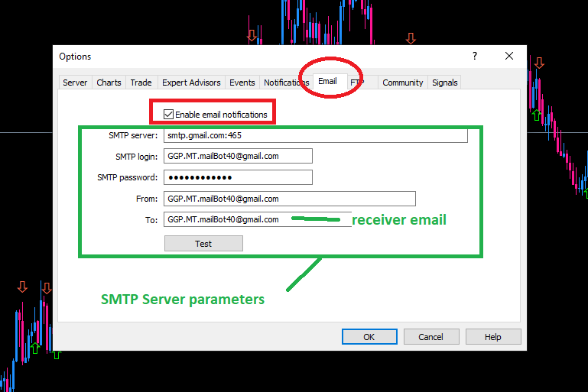Toggle the Enable email notifications checkbox

[169, 115]
